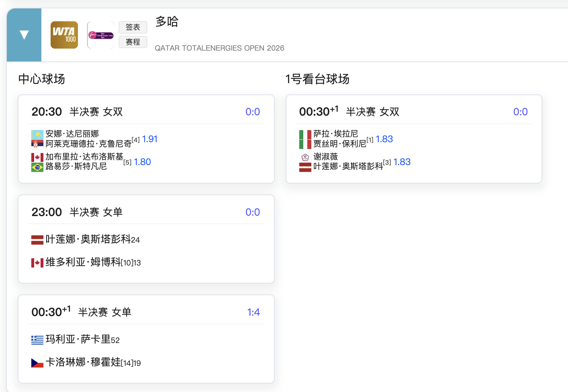
Task: Click the Greece flag beside 玛利亚·萨卡里
Action: pos(37,339)
